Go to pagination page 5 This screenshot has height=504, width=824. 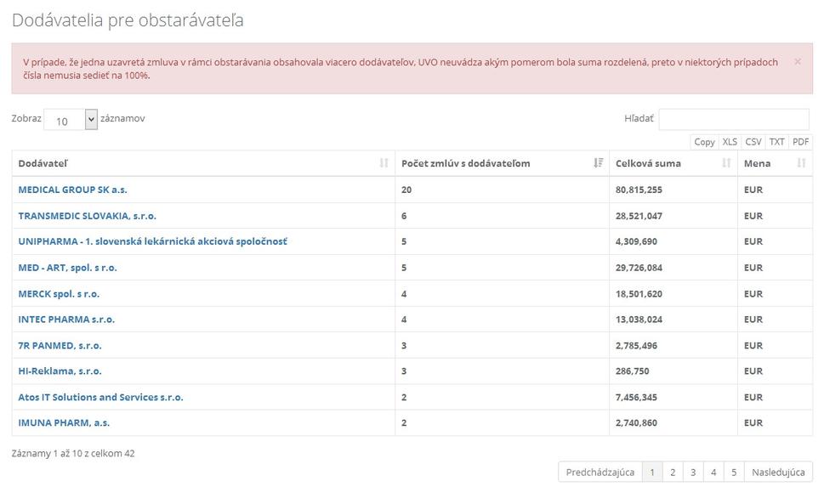pos(734,472)
